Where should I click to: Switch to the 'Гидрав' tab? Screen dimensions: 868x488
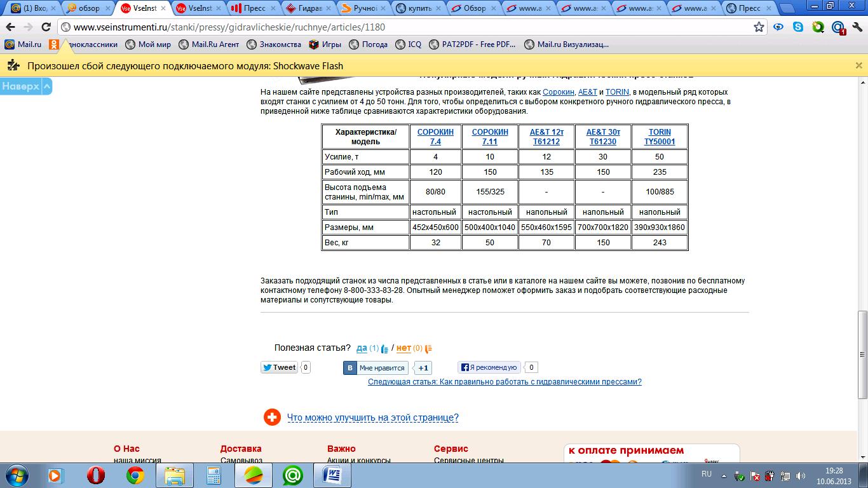(x=307, y=8)
